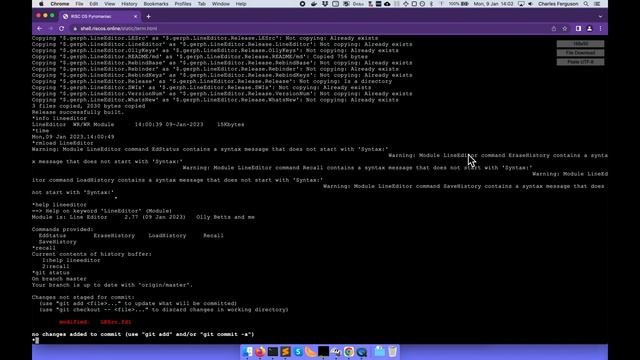The width and height of the screenshot is (640, 360).
Task: Expand the tab search chevron
Action: coord(600,17)
